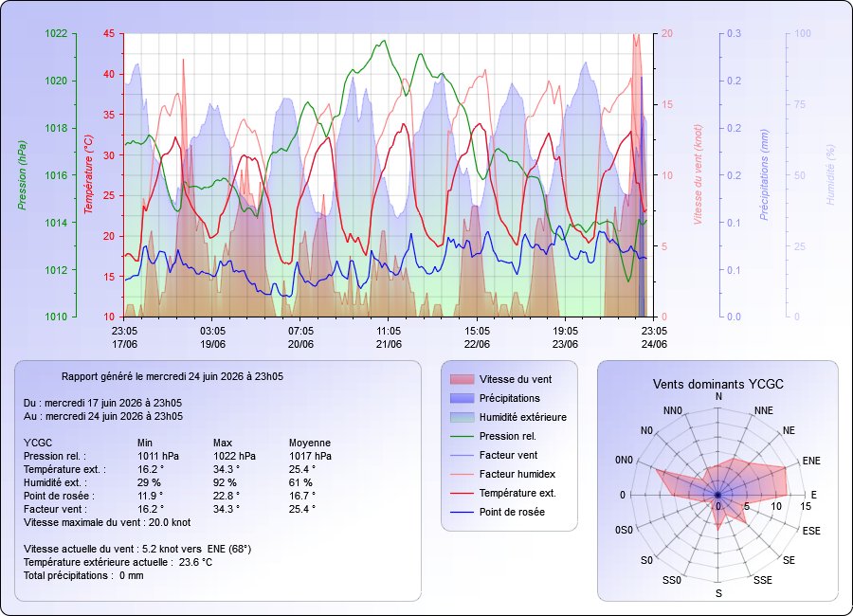
Task: Click the '19:05 23/06' time axis label
Action: coord(565,337)
